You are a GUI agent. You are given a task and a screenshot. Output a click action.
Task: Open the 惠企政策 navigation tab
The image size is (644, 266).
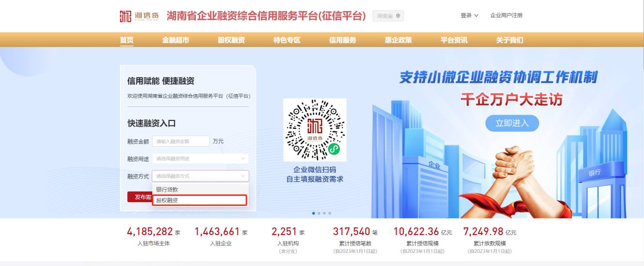pyautogui.click(x=398, y=40)
